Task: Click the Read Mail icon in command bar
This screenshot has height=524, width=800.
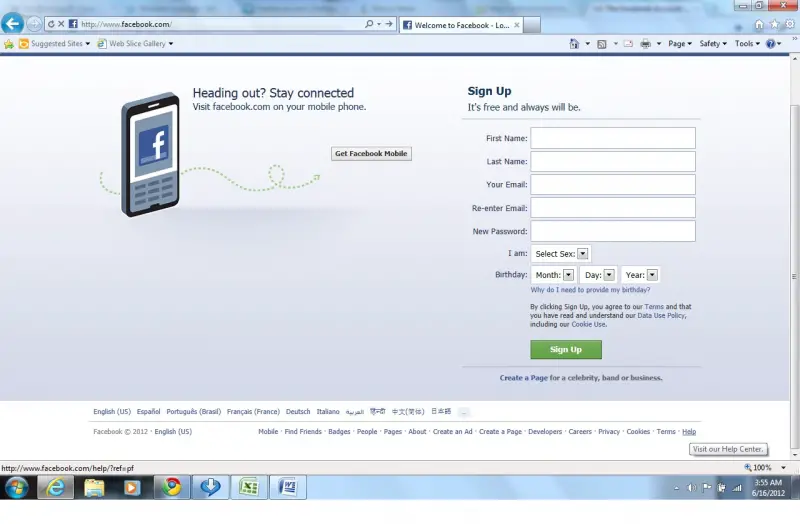Action: point(628,44)
